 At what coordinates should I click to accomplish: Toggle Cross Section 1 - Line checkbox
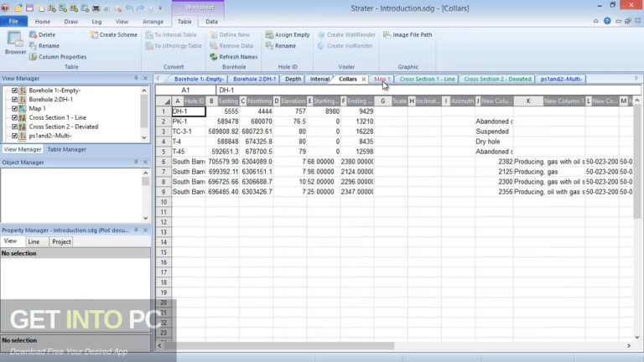pyautogui.click(x=14, y=117)
